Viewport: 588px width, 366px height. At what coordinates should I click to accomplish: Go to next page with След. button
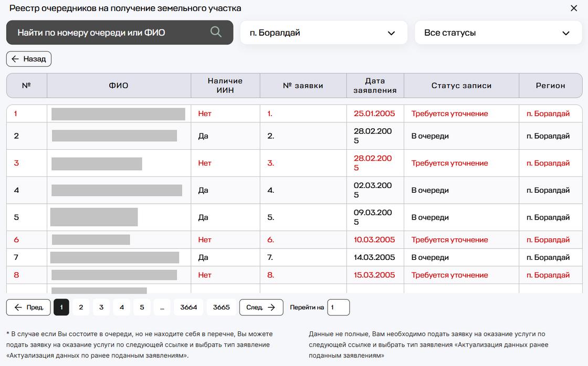point(261,307)
